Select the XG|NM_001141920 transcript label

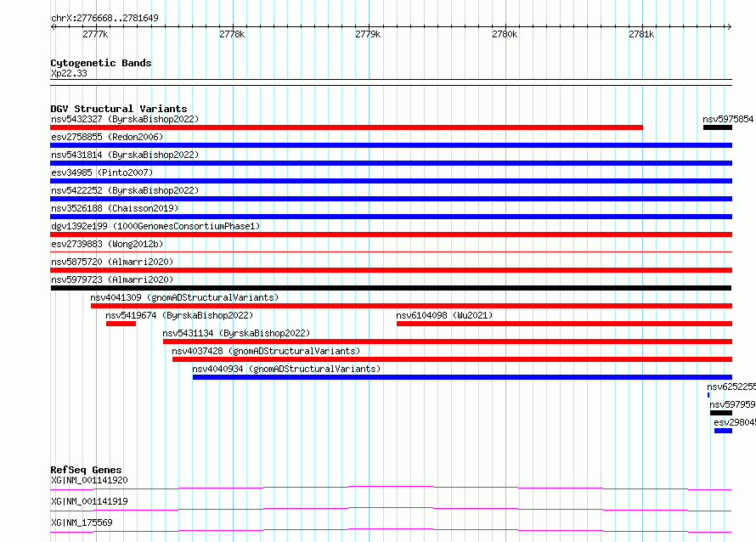[89, 480]
